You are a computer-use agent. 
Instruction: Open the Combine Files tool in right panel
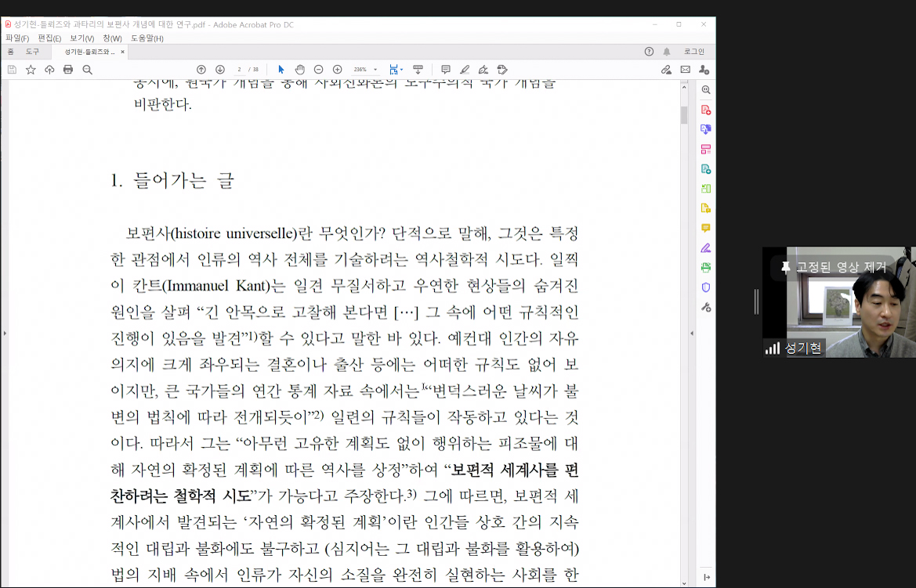[706, 129]
